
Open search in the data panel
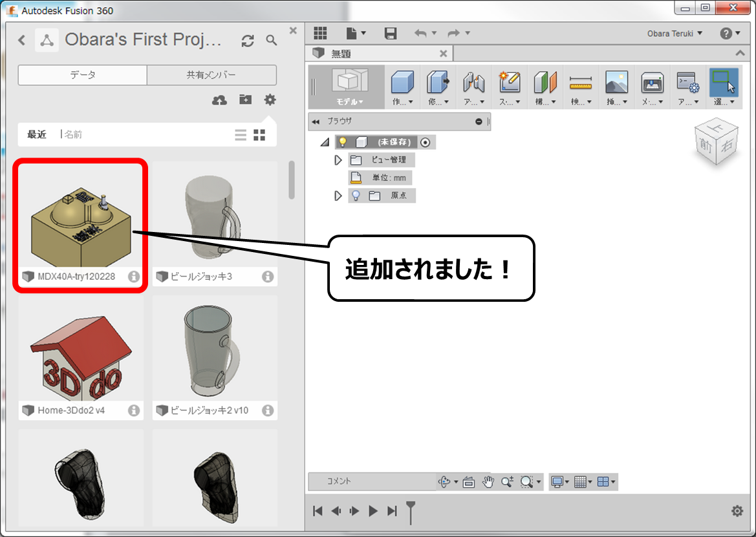coord(272,41)
